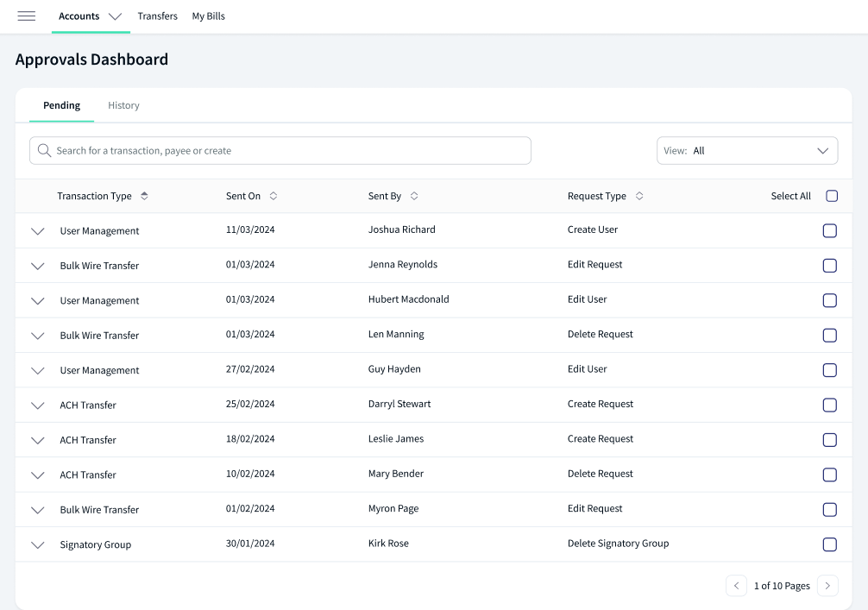Click the "Approvals Dashboard" heading
868x610 pixels.
tap(92, 60)
